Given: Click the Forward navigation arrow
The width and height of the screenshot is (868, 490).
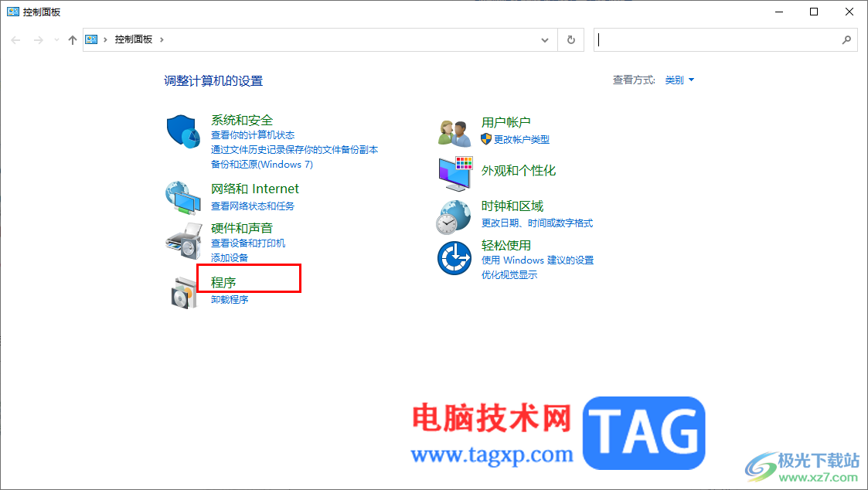Looking at the screenshot, I should tap(38, 40).
